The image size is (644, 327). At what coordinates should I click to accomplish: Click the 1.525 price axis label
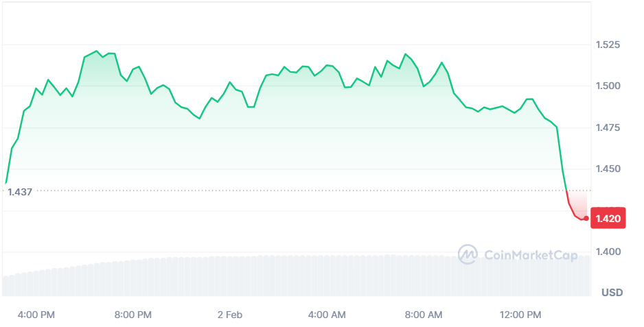pos(608,45)
